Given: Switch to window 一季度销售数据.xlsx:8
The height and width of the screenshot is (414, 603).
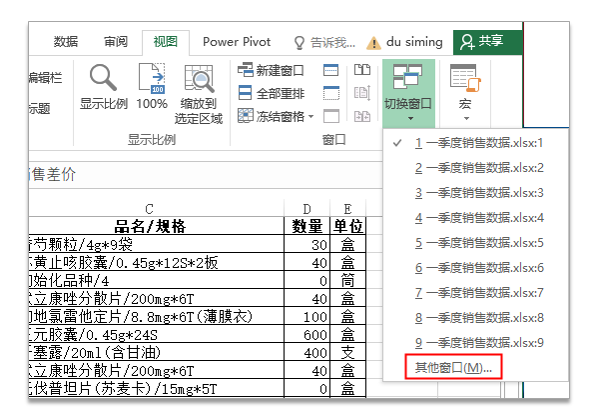Looking at the screenshot, I should [476, 318].
